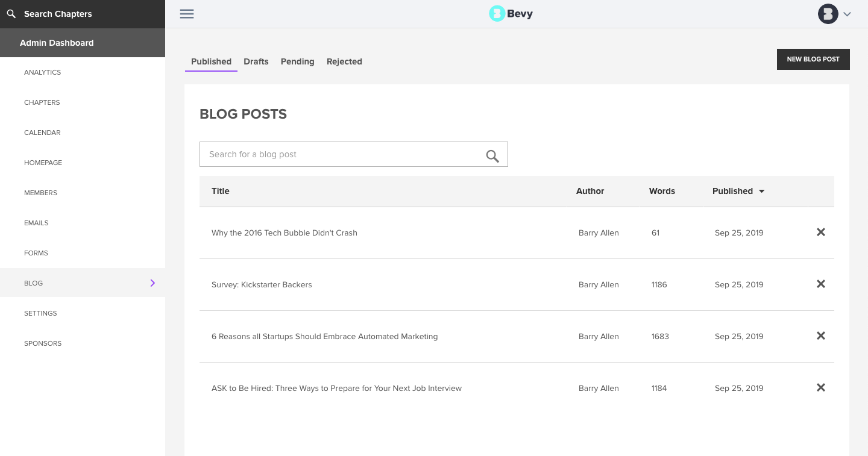The height and width of the screenshot is (456, 868).
Task: Click the magnifying glass on blog post search
Action: pyautogui.click(x=492, y=155)
